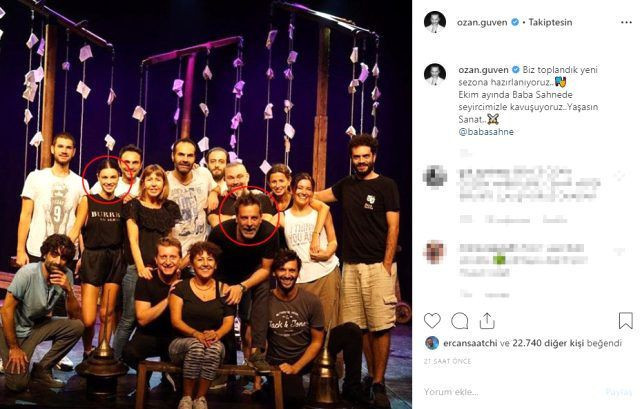Screen dimensions: 640x409
Task: Open comments with the speech bubble icon
Action: (460, 321)
